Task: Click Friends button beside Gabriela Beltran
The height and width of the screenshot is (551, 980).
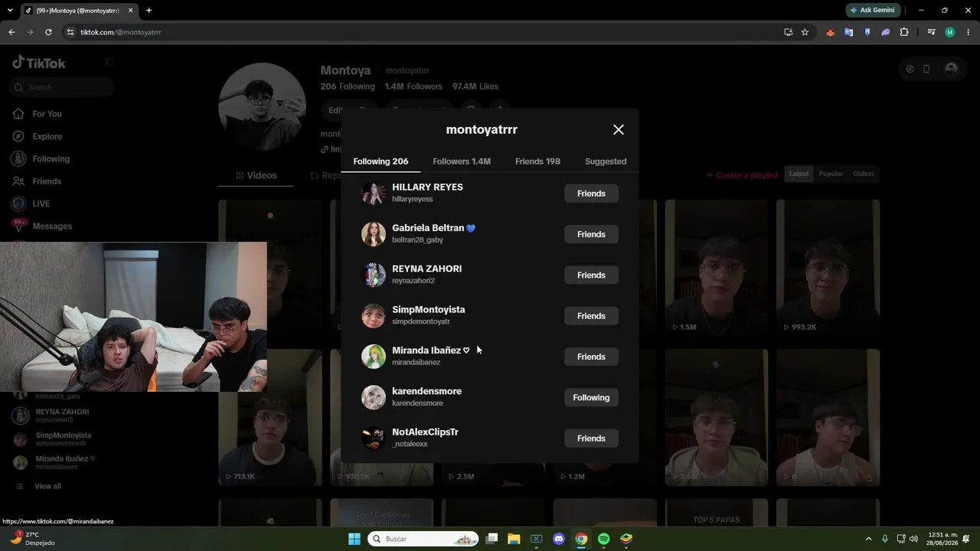Action: 591,234
